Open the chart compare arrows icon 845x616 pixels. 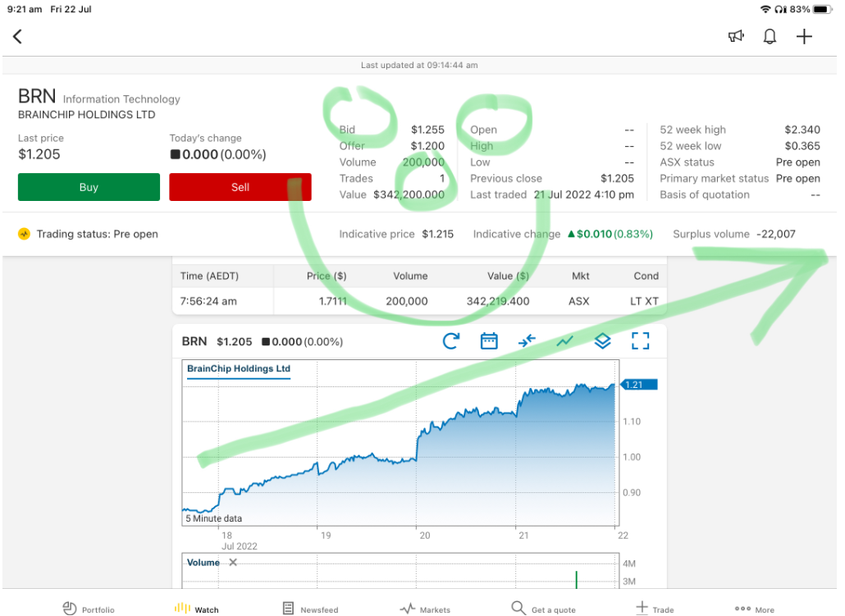point(527,341)
